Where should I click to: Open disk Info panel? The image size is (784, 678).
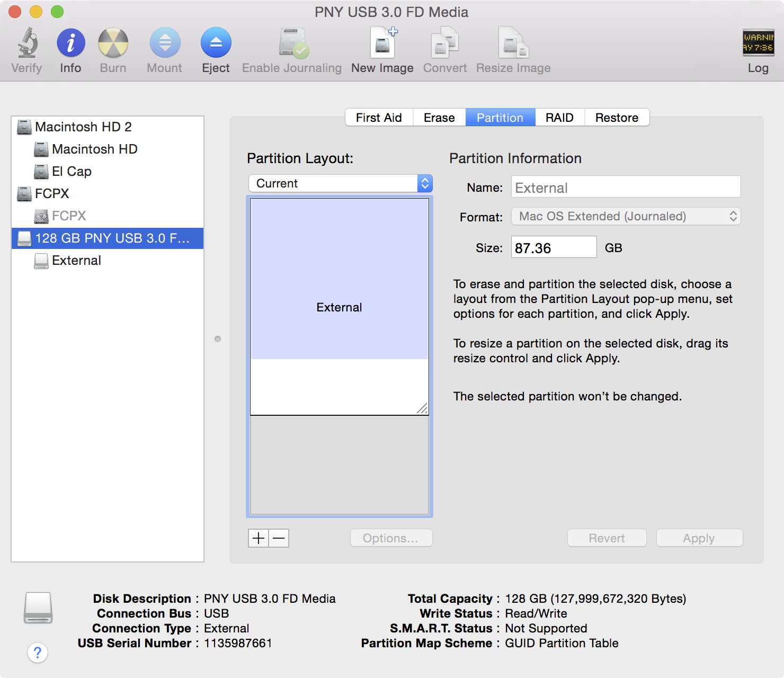coord(70,48)
